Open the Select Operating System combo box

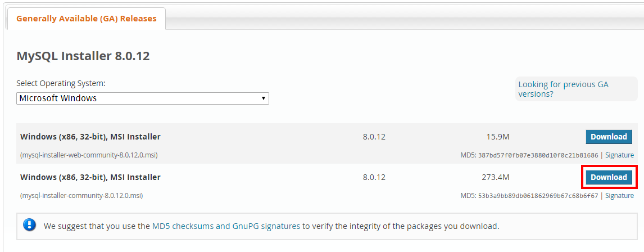(143, 98)
